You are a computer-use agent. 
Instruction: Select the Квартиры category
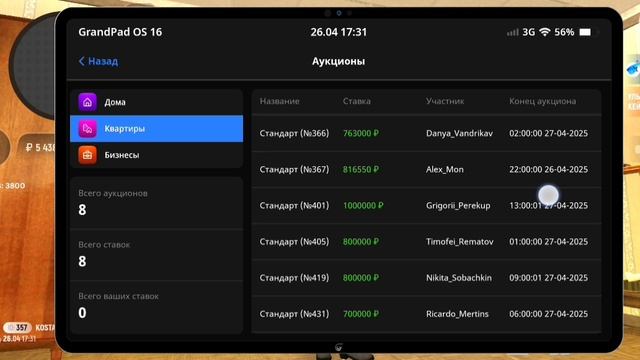coord(156,129)
